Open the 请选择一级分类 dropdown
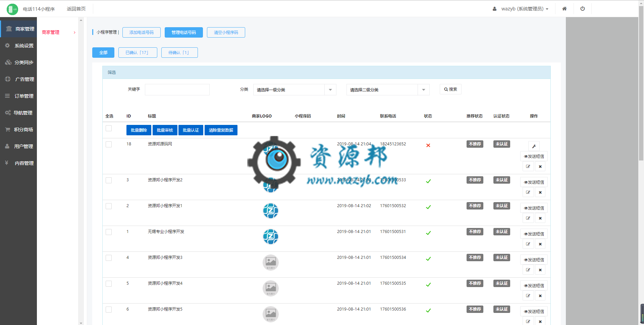The image size is (644, 325). pos(294,90)
